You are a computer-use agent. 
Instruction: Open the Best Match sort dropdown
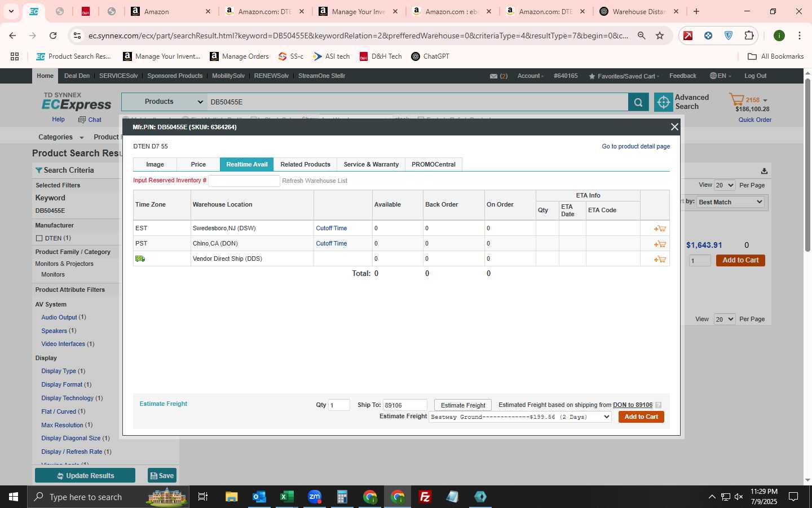tap(731, 202)
